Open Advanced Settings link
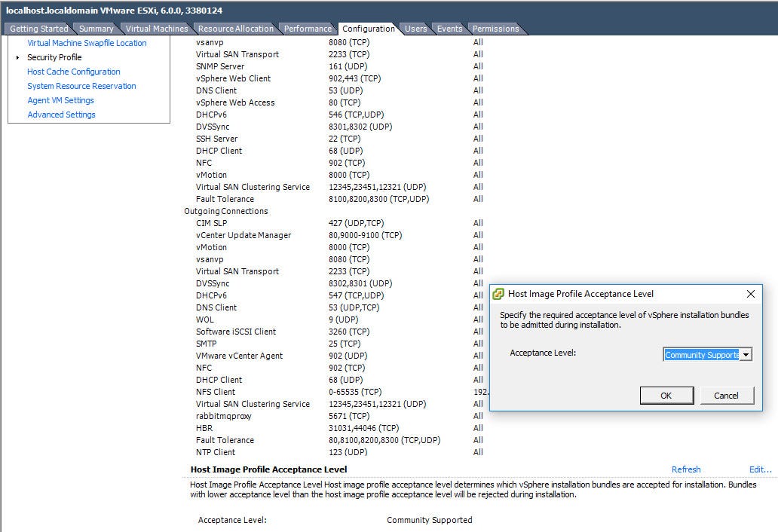Image resolution: width=778 pixels, height=532 pixels. (61, 115)
